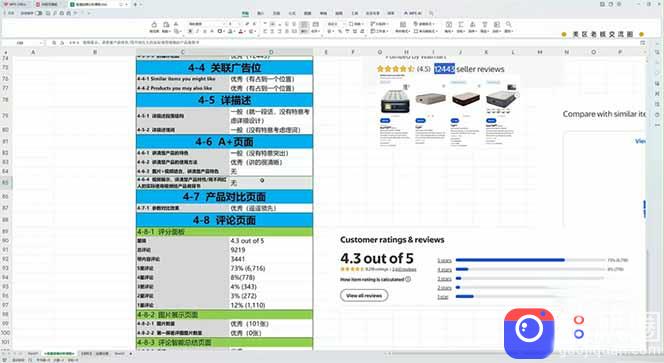Click the Format Painter brush icon

(155, 25)
